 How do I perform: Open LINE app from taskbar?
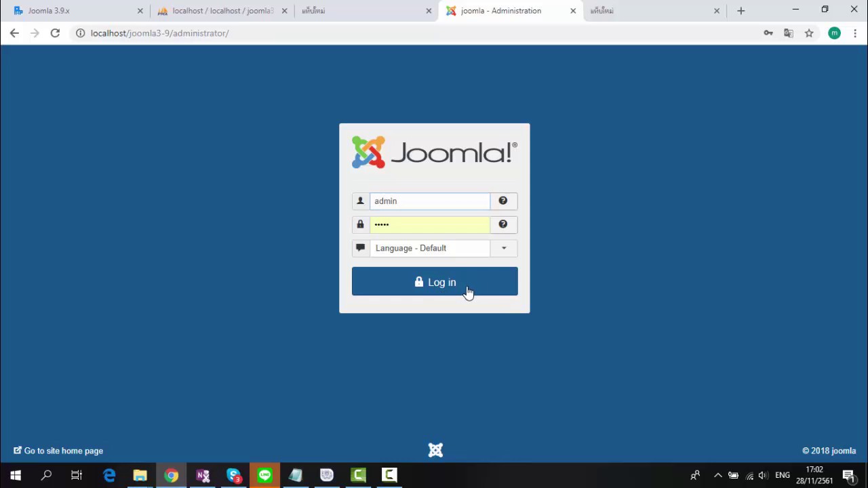click(264, 475)
